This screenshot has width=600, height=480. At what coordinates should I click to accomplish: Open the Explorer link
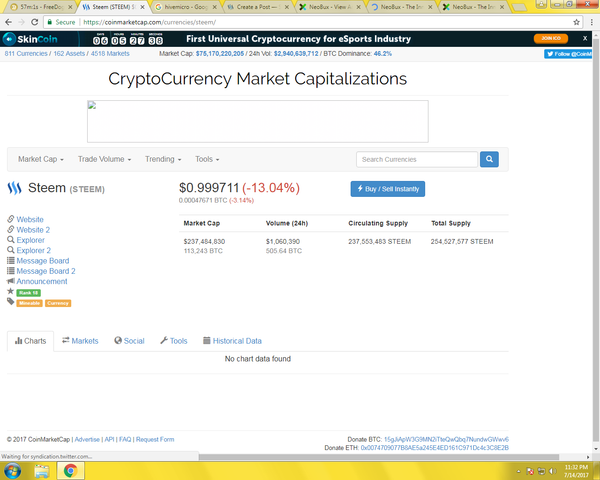click(x=30, y=240)
